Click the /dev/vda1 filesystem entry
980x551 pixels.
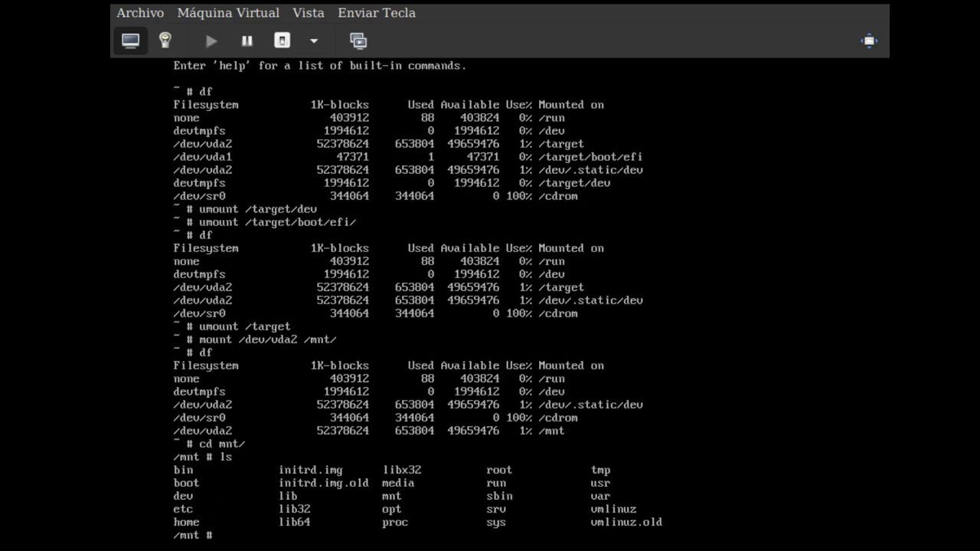[203, 157]
